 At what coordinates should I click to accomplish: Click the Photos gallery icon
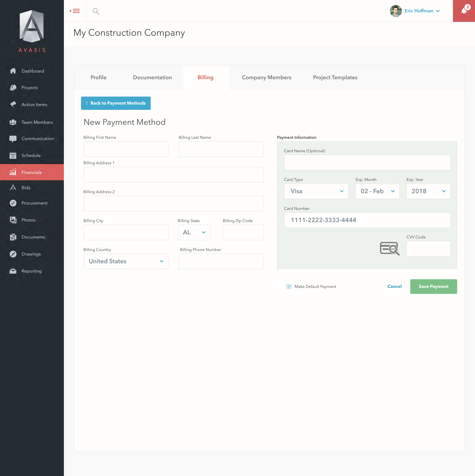tap(13, 220)
